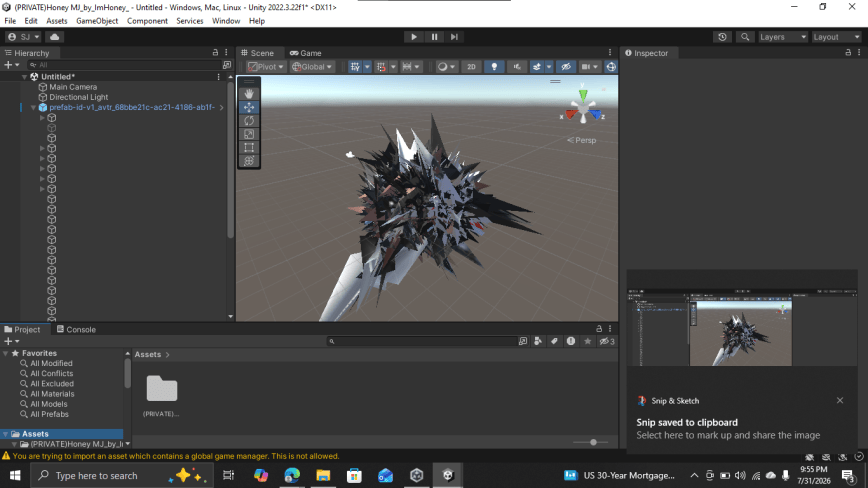The image size is (868, 488).
Task: Select the Scale tool
Action: pos(249,134)
